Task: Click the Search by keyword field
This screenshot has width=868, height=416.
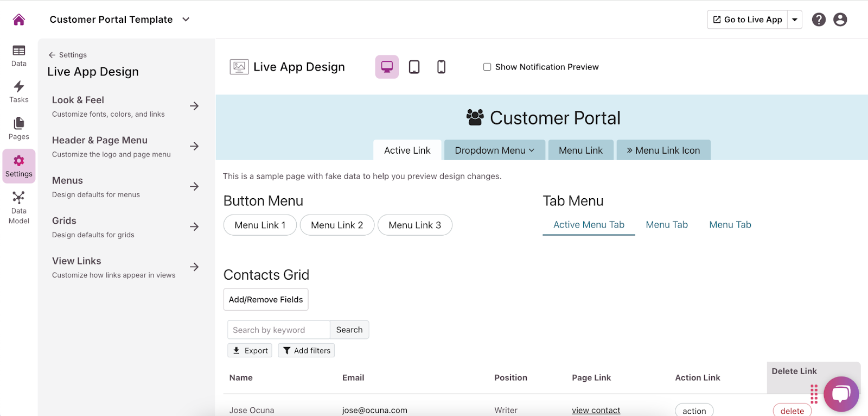Action: 278,330
